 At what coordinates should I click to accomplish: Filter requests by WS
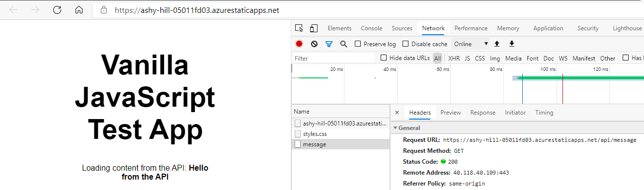(x=563, y=58)
